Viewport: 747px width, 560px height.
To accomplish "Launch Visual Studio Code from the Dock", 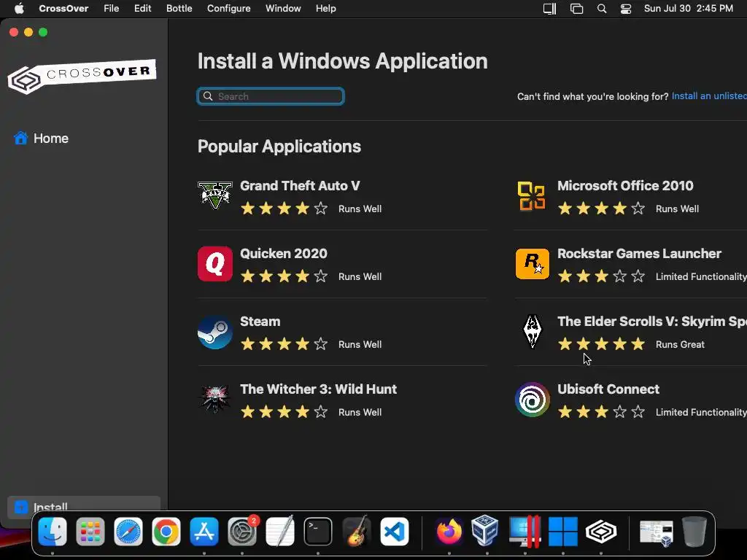I will pos(394,532).
